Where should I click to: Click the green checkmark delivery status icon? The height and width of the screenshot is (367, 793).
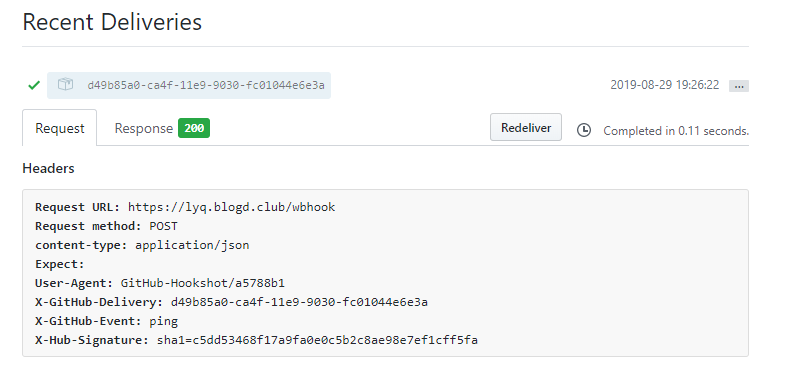[x=34, y=85]
